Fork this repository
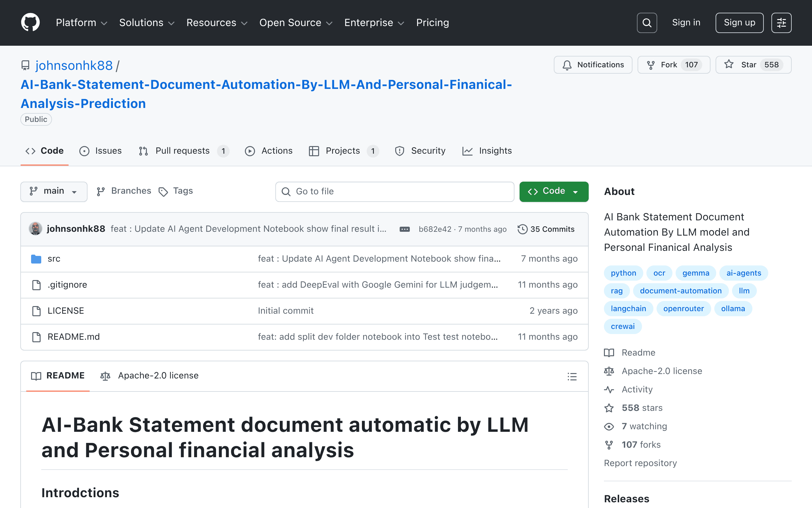 tap(674, 65)
